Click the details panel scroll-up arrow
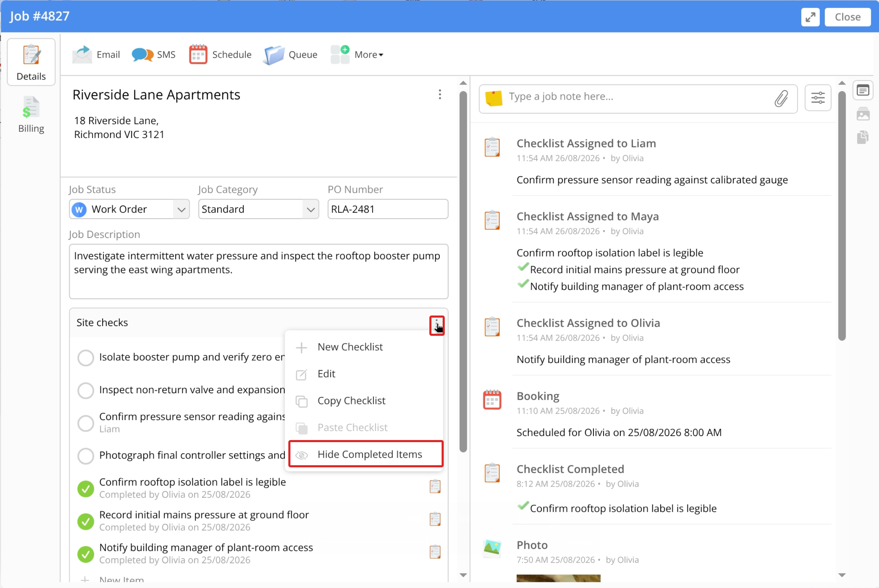The height and width of the screenshot is (588, 879). click(x=463, y=83)
